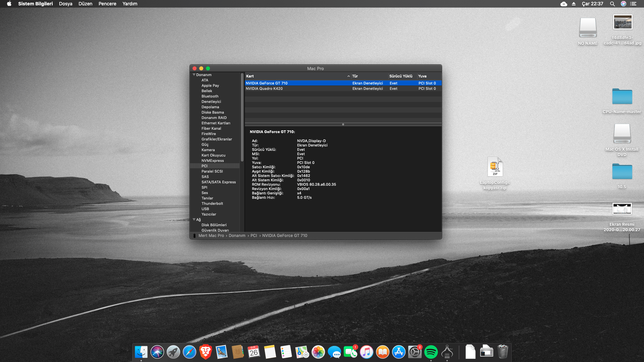Collapse the Donanım tree section

[x=194, y=75]
